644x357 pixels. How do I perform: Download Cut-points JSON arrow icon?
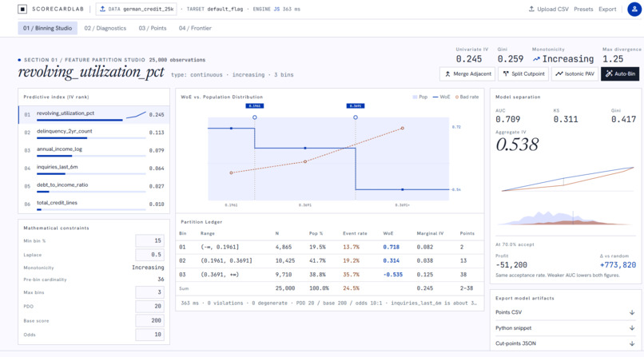(x=632, y=344)
